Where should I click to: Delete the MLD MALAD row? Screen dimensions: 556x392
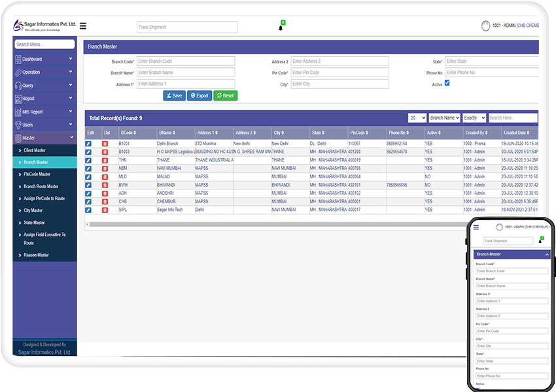pos(105,176)
